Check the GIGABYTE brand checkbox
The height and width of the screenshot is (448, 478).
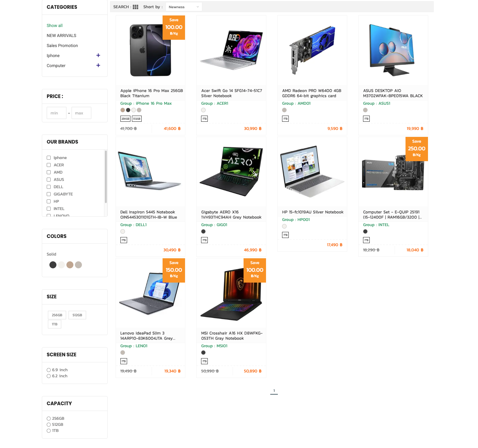click(49, 194)
